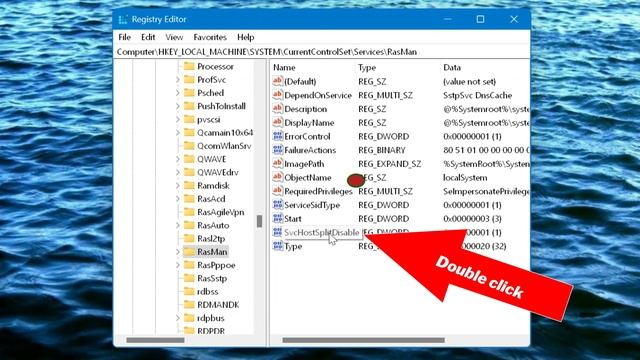The width and height of the screenshot is (640, 360).
Task: Select the RDMANDK key
Action: point(218,305)
